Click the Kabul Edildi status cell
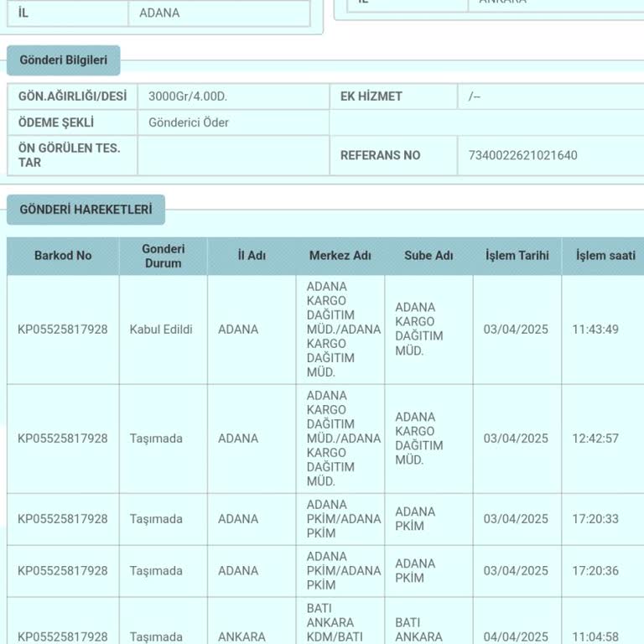Image resolution: width=644 pixels, height=644 pixels. tap(161, 330)
